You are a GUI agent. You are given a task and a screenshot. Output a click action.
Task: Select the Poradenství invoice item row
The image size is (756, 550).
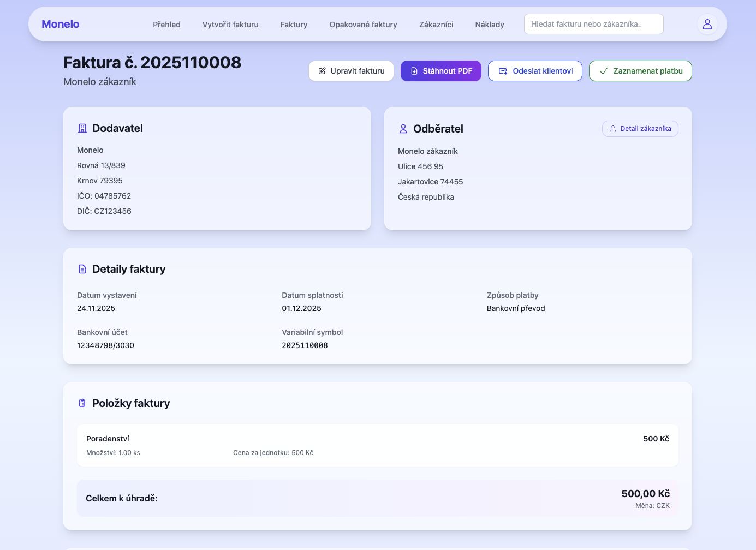pos(377,445)
